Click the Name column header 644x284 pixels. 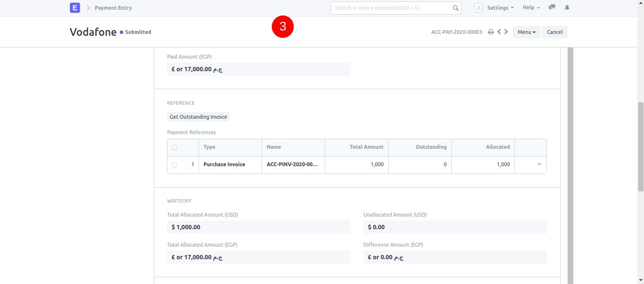(293, 147)
